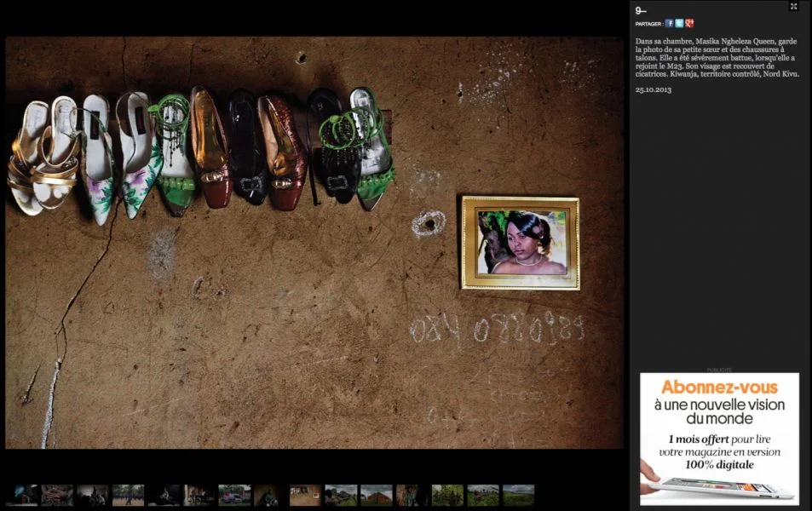Image resolution: width=812 pixels, height=511 pixels.
Task: Click the date '25.10.2013'
Action: click(x=653, y=89)
